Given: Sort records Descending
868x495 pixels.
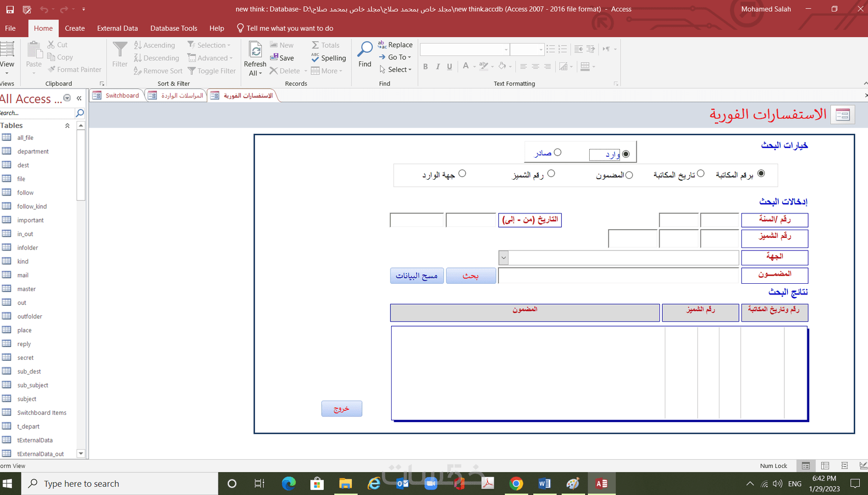Looking at the screenshot, I should (157, 58).
